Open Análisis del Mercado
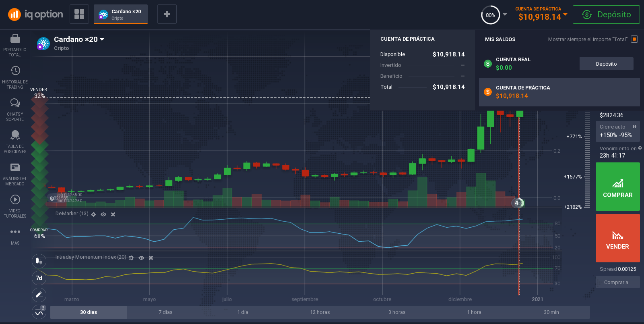This screenshot has height=324, width=644. click(x=15, y=174)
